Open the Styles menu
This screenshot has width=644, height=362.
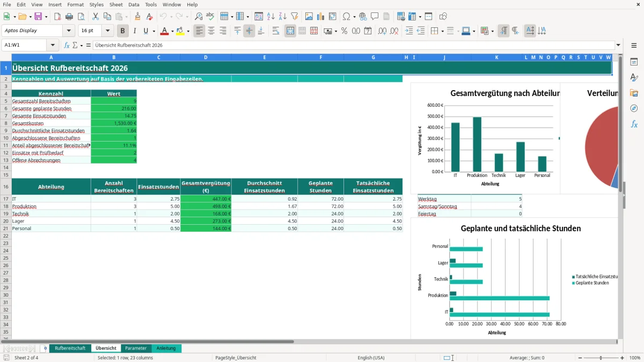click(x=97, y=4)
